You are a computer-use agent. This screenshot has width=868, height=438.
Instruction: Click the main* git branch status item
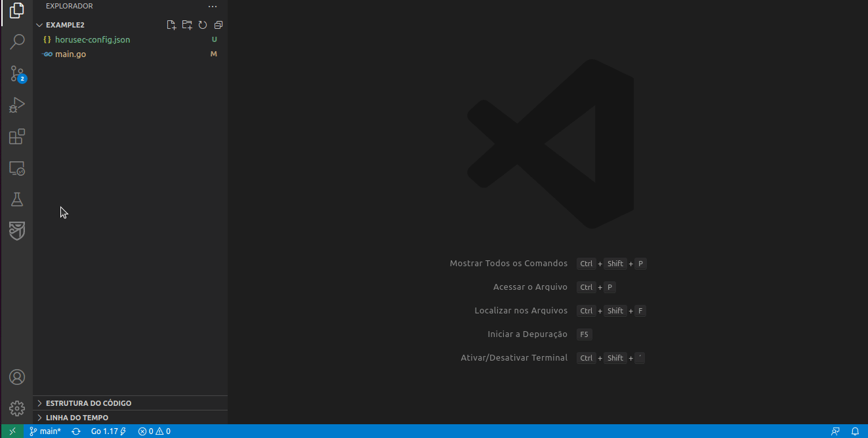(x=45, y=431)
